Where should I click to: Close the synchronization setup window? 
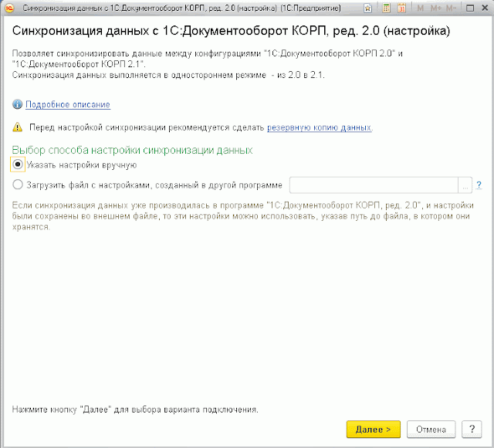click(486, 8)
